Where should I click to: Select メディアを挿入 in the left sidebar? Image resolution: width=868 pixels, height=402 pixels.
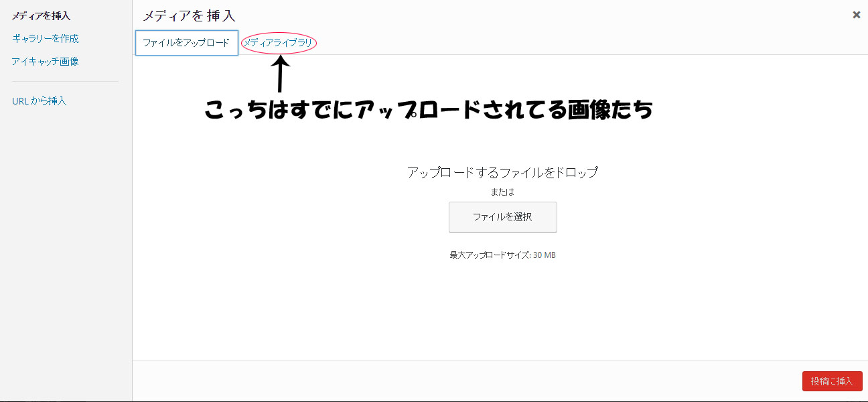point(41,16)
